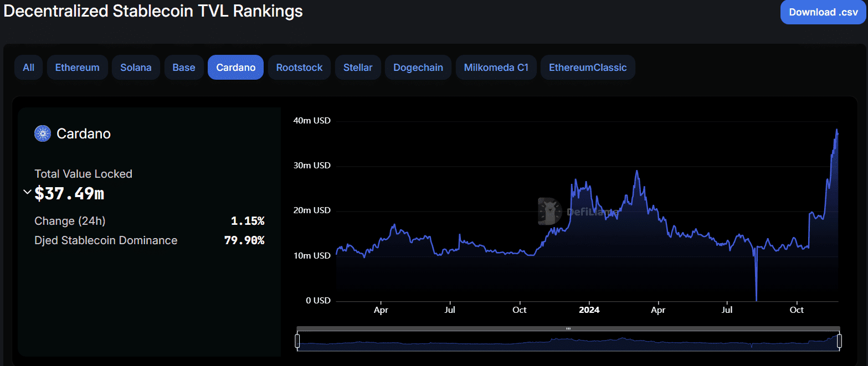
Task: Open the Base chain tab
Action: (x=184, y=68)
